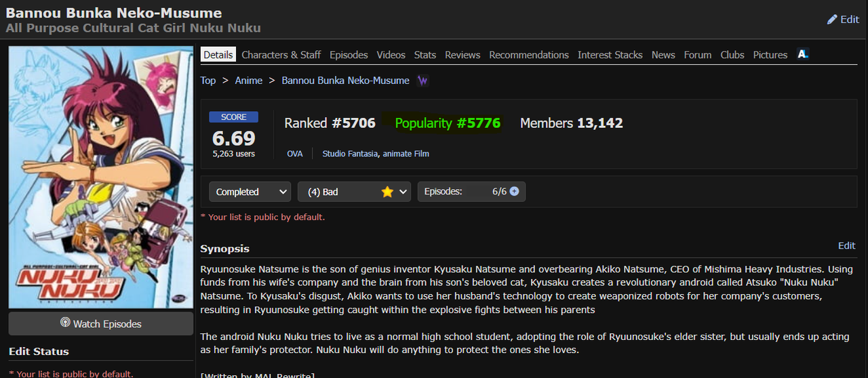
Task: Click the yellow star rating icon
Action: click(387, 192)
